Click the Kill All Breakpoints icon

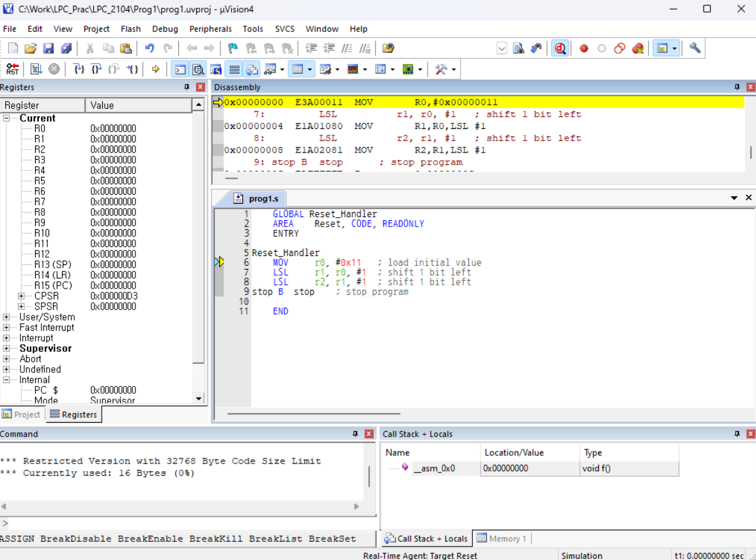637,49
